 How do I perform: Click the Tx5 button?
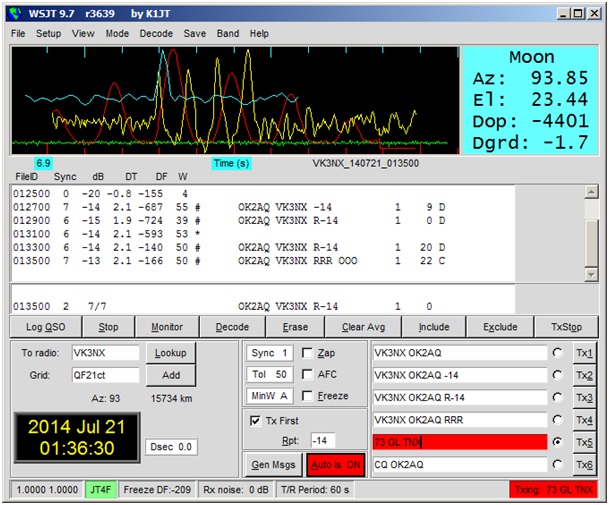(x=584, y=442)
